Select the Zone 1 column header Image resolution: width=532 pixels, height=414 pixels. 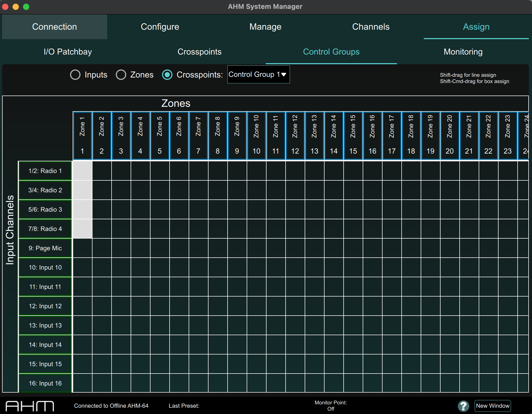(82, 136)
